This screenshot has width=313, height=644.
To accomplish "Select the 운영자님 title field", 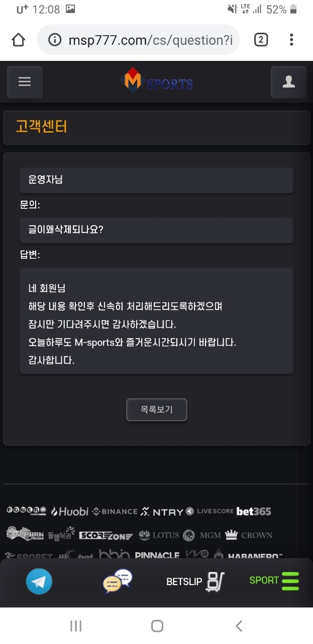I will [156, 180].
